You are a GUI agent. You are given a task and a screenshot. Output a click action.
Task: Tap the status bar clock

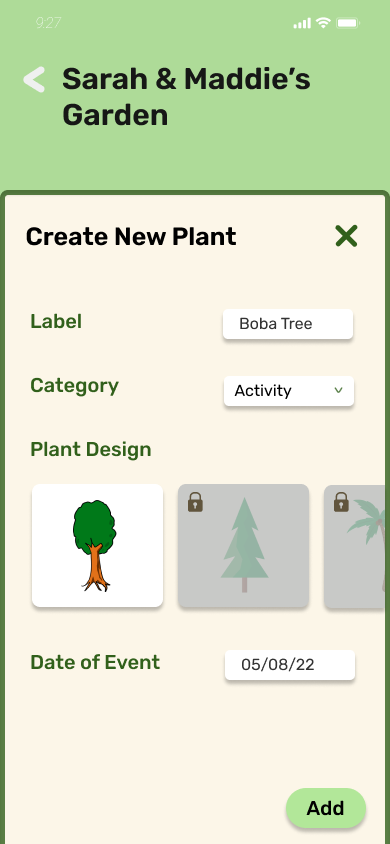pos(48,23)
